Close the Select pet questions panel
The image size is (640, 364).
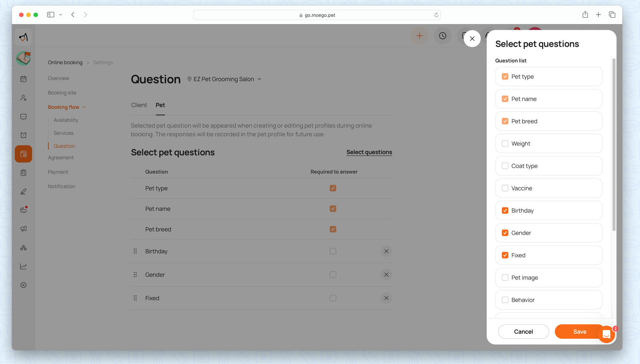pyautogui.click(x=472, y=39)
